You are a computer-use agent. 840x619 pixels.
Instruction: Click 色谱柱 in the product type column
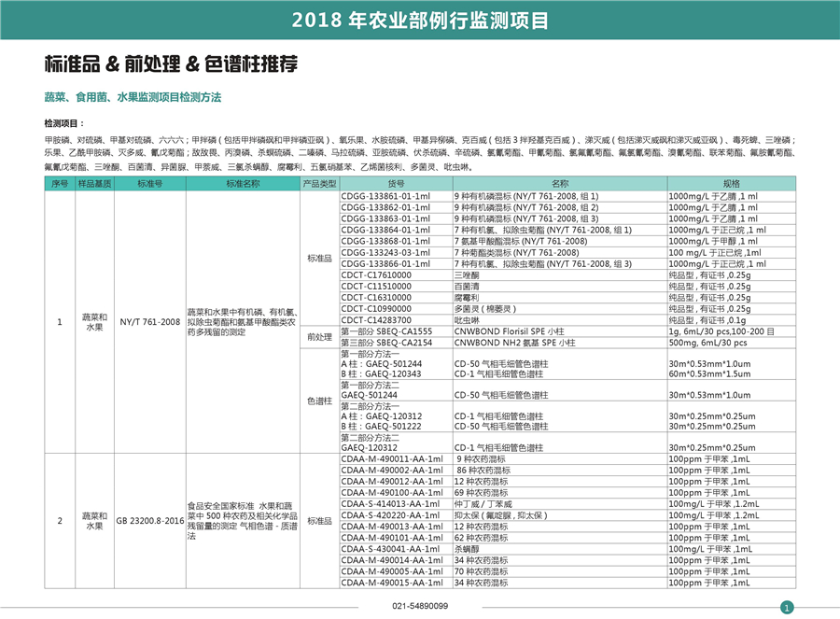(319, 401)
